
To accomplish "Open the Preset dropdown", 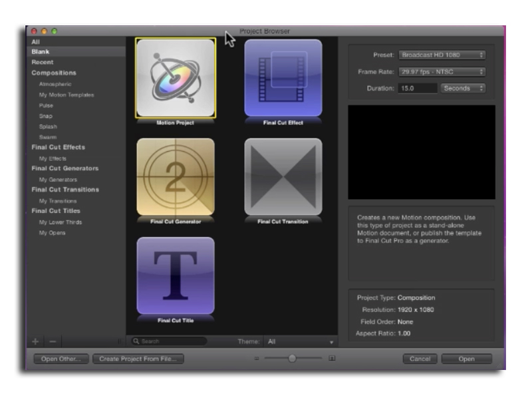I will click(442, 55).
